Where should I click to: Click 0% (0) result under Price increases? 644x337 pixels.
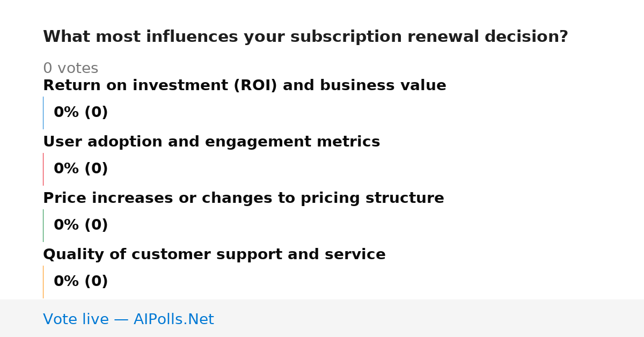pos(80,225)
